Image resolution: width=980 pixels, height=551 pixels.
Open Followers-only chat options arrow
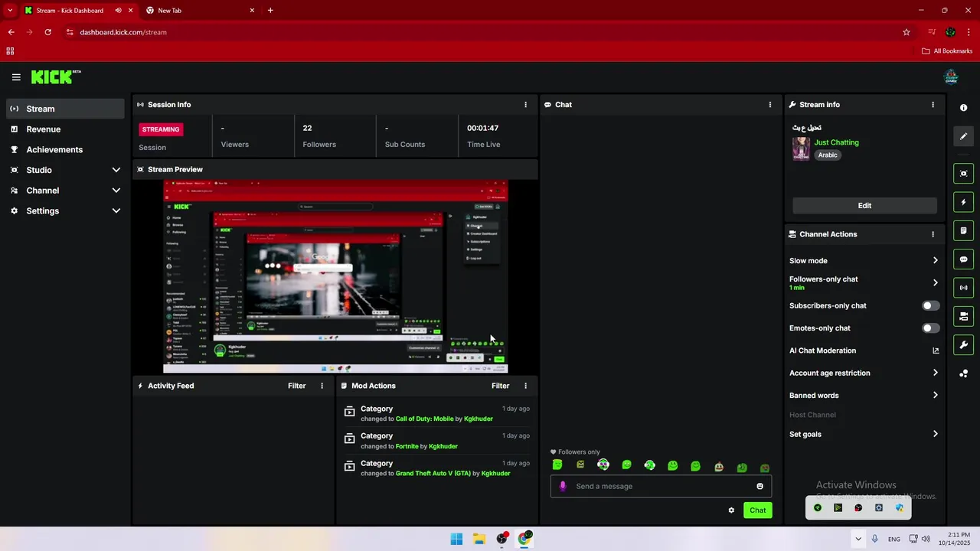pyautogui.click(x=935, y=282)
